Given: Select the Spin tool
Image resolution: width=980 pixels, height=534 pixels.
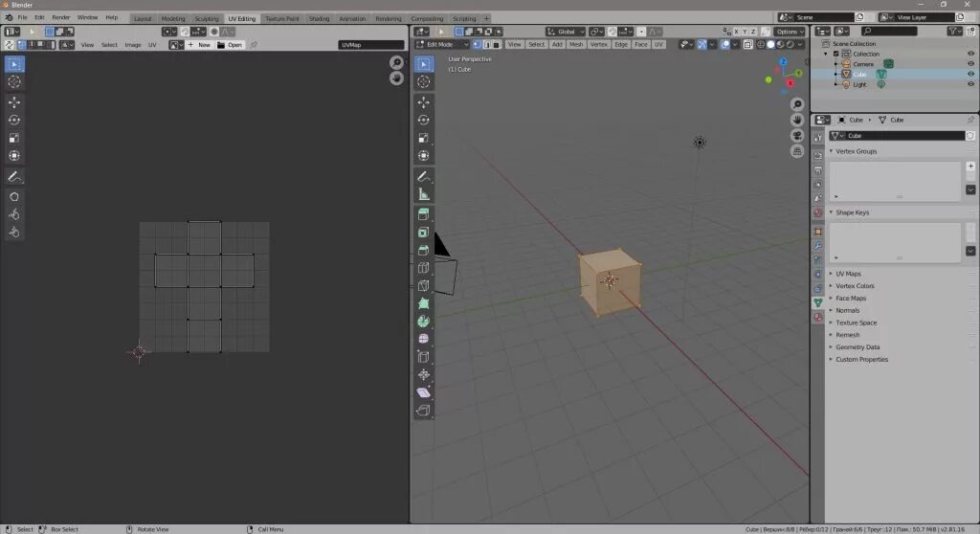Looking at the screenshot, I should tap(424, 322).
